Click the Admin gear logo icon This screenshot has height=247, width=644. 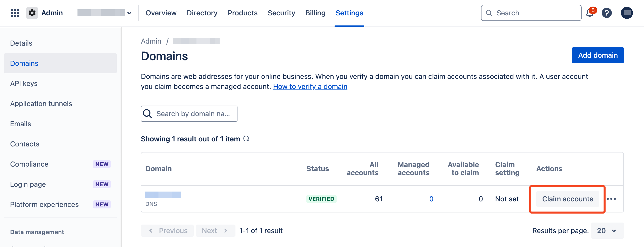coord(32,13)
